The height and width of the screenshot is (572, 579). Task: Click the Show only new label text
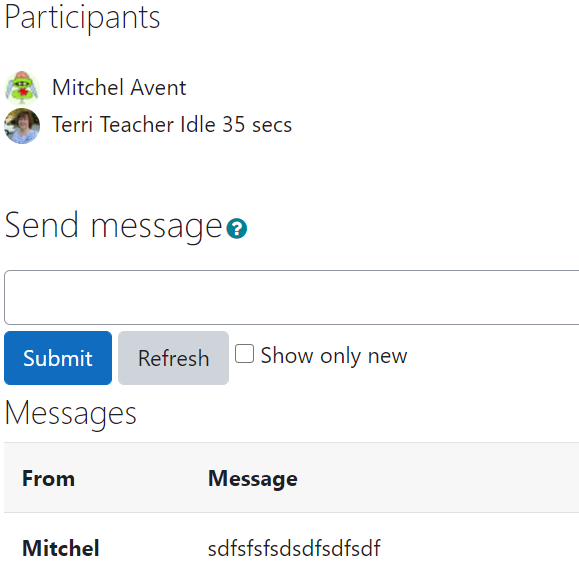[334, 356]
